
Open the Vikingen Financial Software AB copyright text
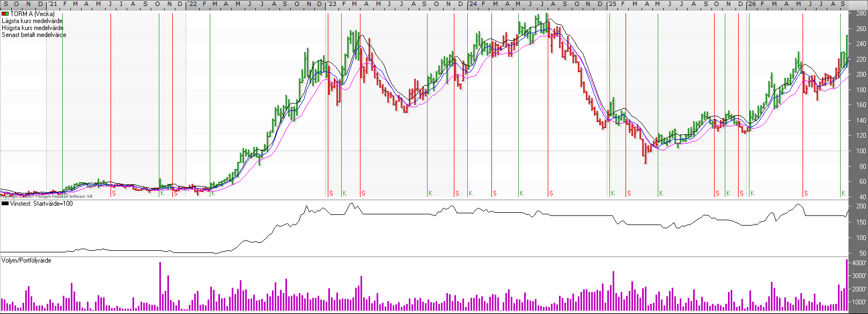[46, 196]
